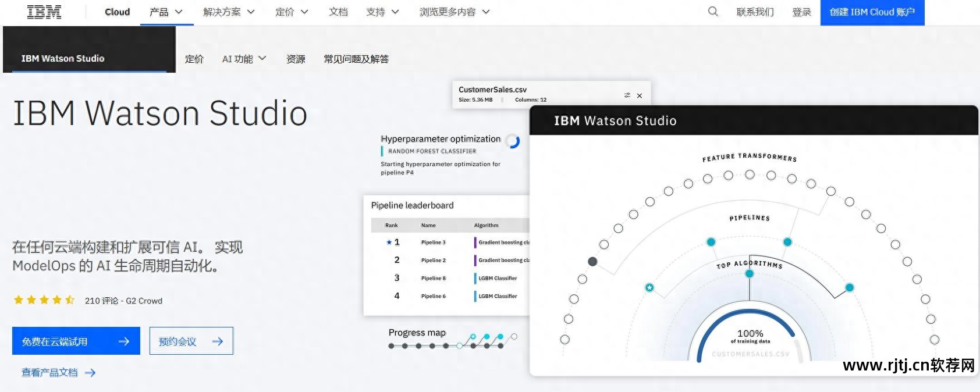980x392 pixels.
Task: Click the Progress map node track
Action: [452, 341]
